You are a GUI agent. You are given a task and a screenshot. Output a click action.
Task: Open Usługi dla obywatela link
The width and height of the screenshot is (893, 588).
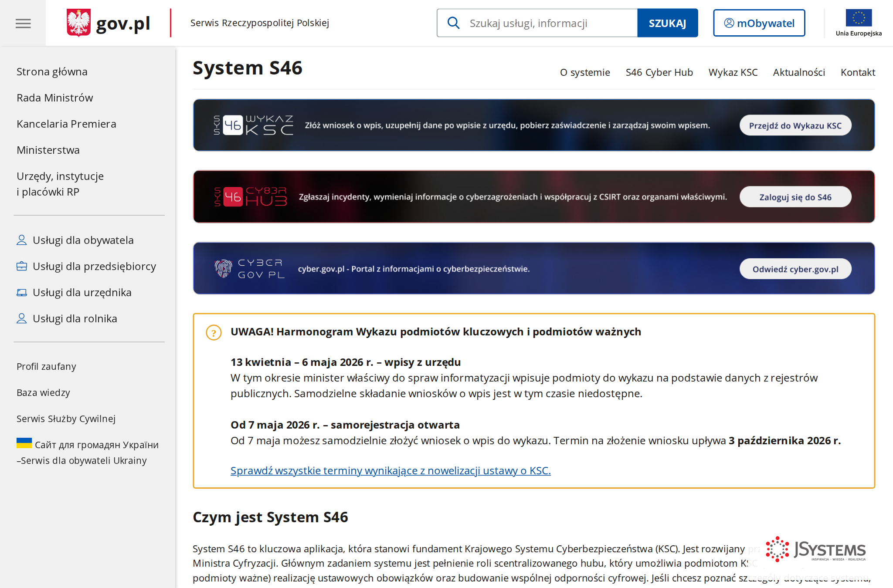coord(75,240)
